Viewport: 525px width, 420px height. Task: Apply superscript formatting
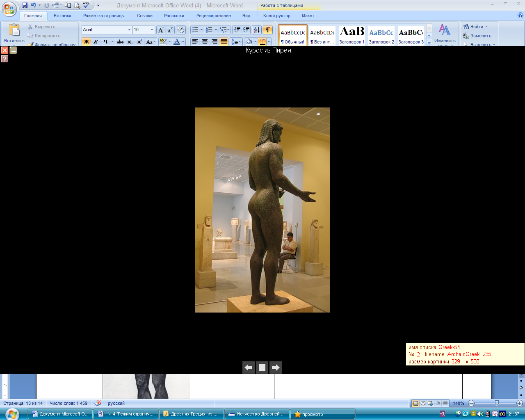140,42
